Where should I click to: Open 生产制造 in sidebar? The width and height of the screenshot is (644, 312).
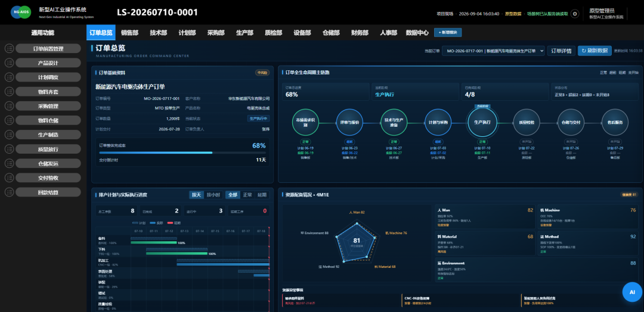coord(48,135)
